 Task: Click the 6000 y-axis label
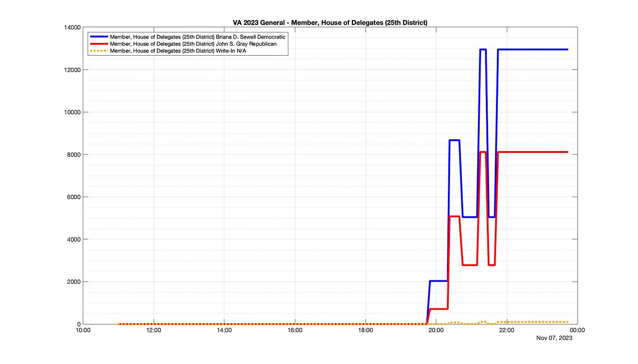pos(74,197)
